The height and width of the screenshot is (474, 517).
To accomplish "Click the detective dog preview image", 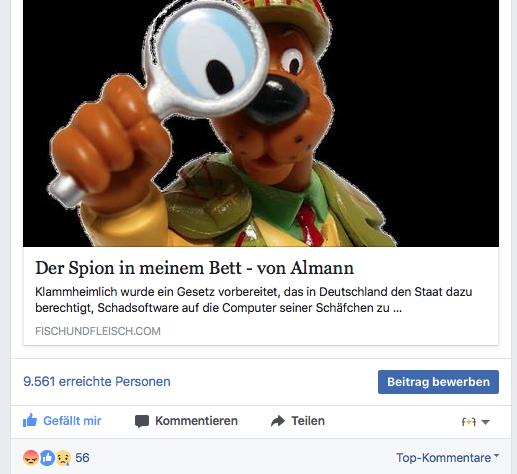I will pyautogui.click(x=261, y=123).
